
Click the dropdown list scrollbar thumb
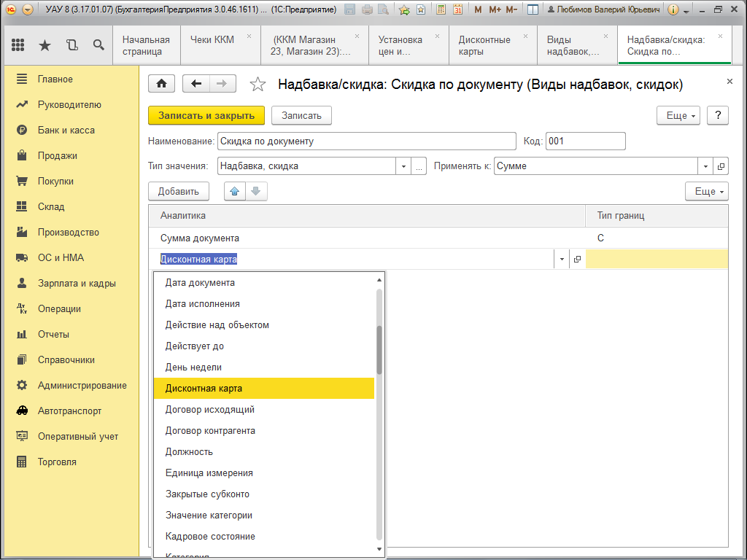(379, 350)
